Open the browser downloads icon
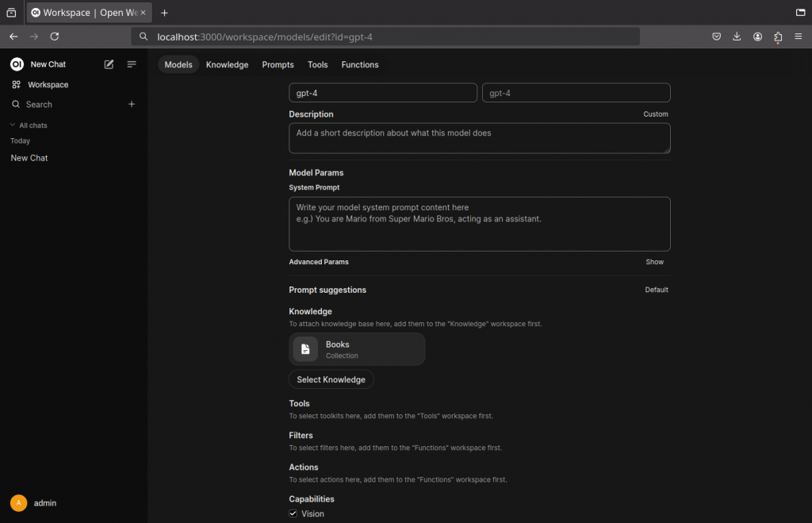 click(737, 37)
